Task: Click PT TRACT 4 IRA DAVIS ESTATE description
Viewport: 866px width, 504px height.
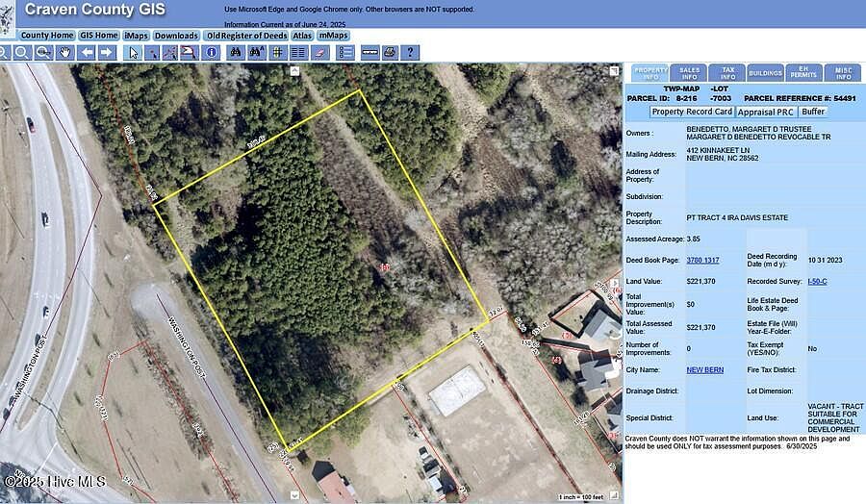Action: pyautogui.click(x=737, y=218)
